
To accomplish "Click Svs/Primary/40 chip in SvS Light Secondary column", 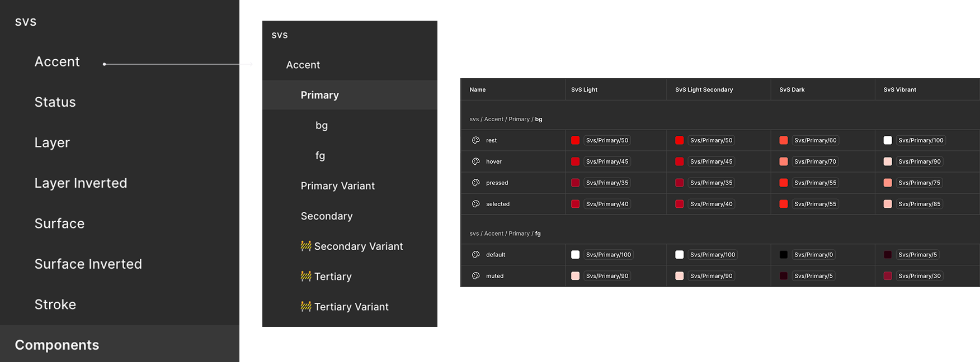I will tap(711, 204).
